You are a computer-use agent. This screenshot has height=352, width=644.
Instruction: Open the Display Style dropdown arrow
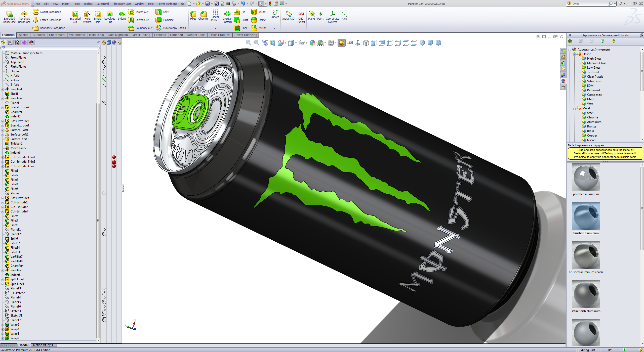pos(296,43)
